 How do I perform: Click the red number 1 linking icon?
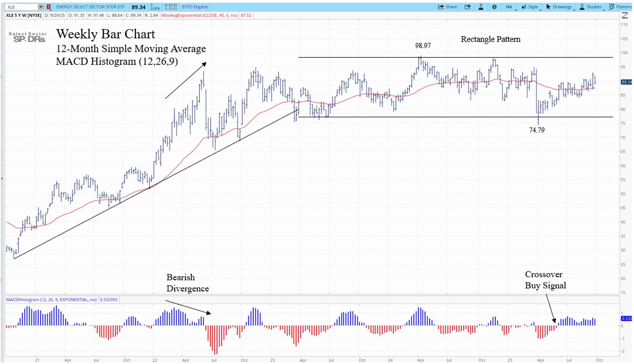[x=48, y=7]
